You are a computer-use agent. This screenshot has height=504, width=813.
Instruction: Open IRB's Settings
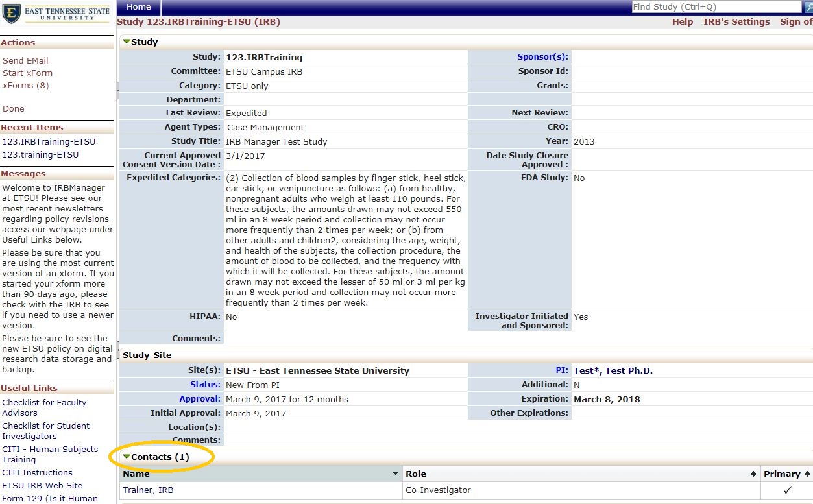[x=736, y=22]
